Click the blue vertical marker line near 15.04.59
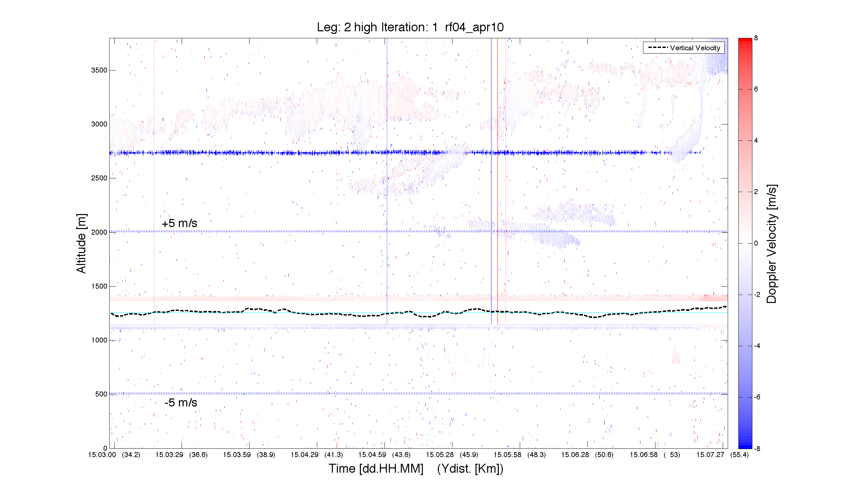Screen dimensions: 844x504 click(x=387, y=181)
